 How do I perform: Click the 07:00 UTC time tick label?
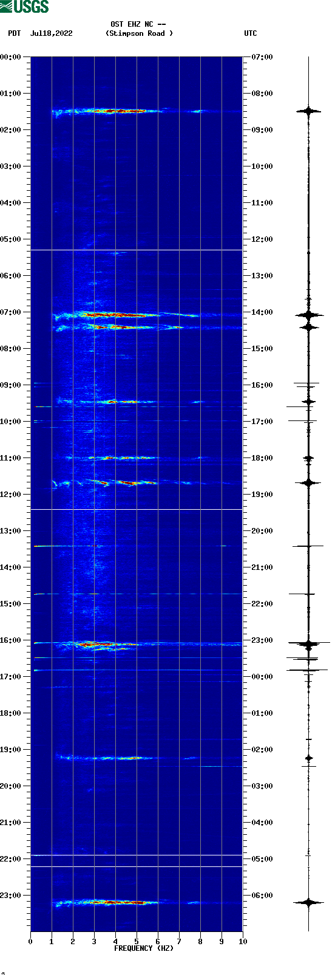tap(262, 57)
